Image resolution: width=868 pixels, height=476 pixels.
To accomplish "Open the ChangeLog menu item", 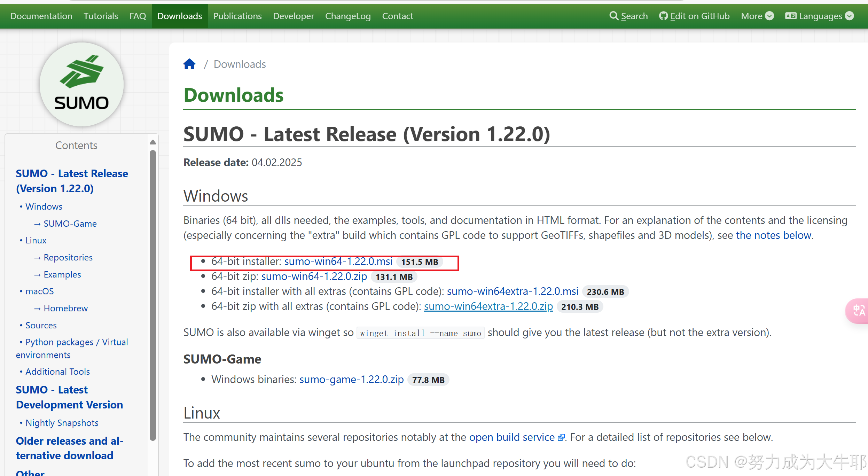I will click(348, 16).
